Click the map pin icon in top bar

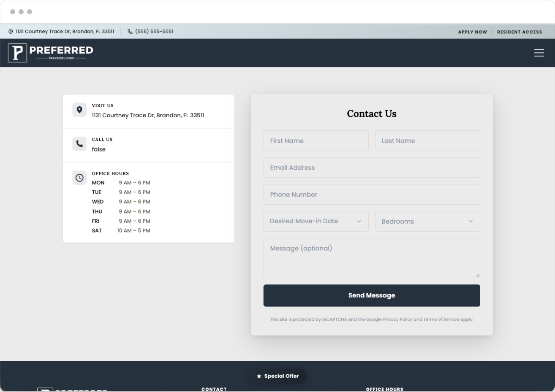coord(11,32)
